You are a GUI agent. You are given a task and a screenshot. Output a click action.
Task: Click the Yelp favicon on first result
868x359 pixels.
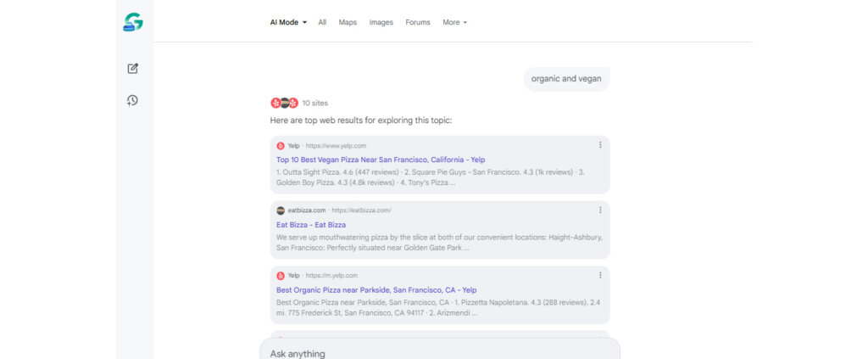tap(281, 146)
